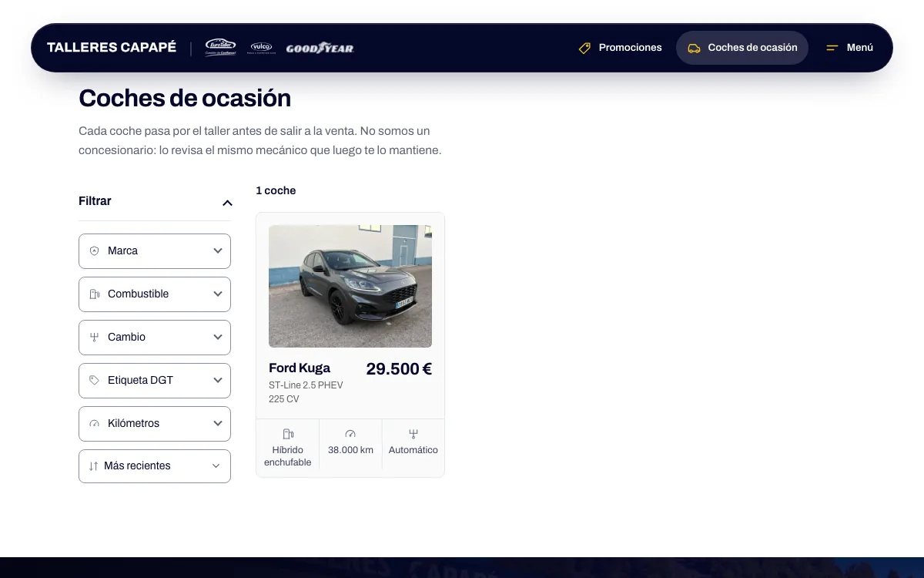Click the 38.000 km mileage text
The height and width of the screenshot is (578, 924).
pyautogui.click(x=350, y=450)
